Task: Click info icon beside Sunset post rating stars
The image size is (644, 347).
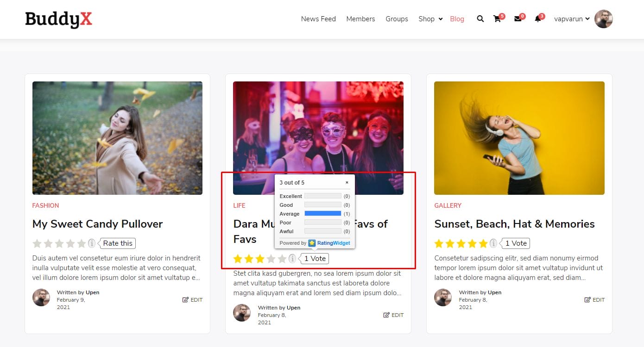Action: click(493, 243)
